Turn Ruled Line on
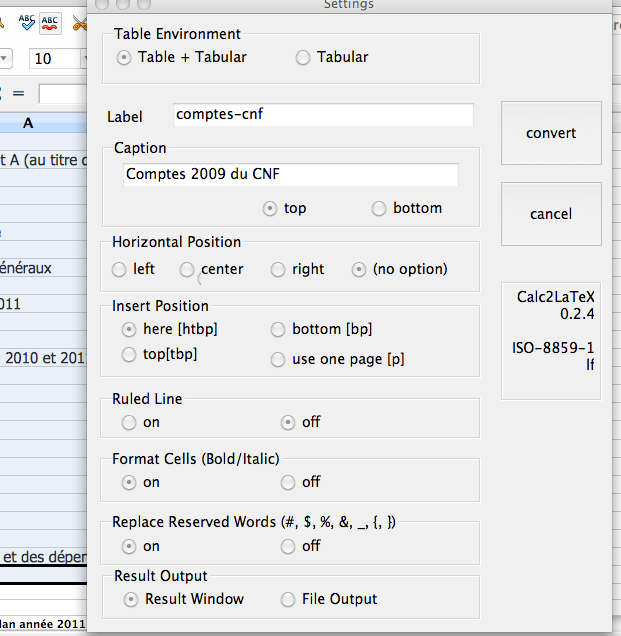This screenshot has height=636, width=621. pyautogui.click(x=128, y=422)
